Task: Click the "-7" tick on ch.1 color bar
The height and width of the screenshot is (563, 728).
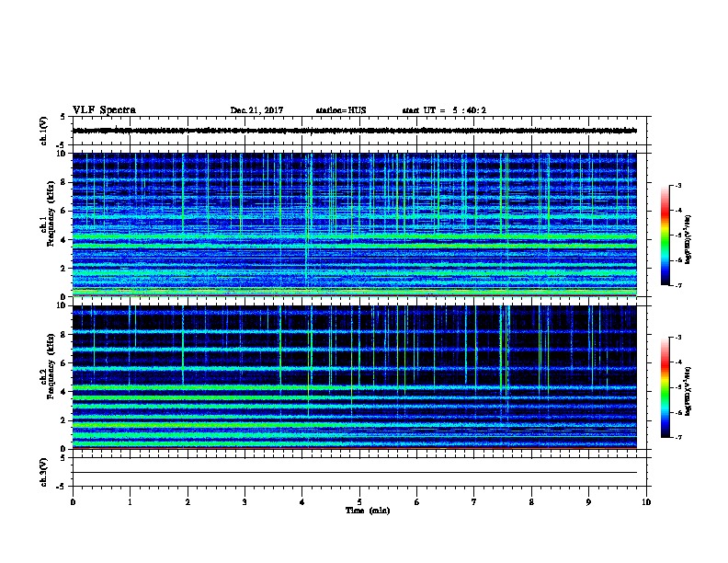Action: 678,285
